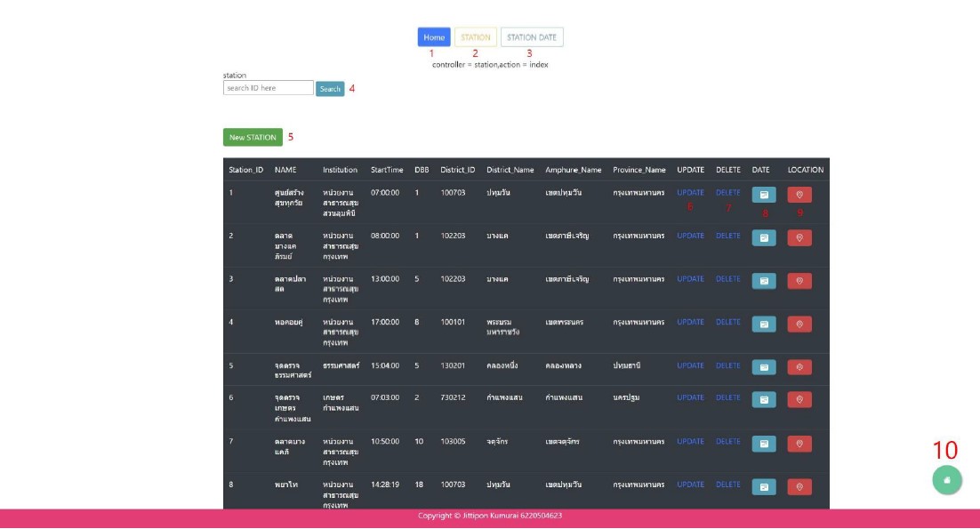Click DELETE link for station 8
Image resolution: width=980 pixels, height=529 pixels.
728,485
